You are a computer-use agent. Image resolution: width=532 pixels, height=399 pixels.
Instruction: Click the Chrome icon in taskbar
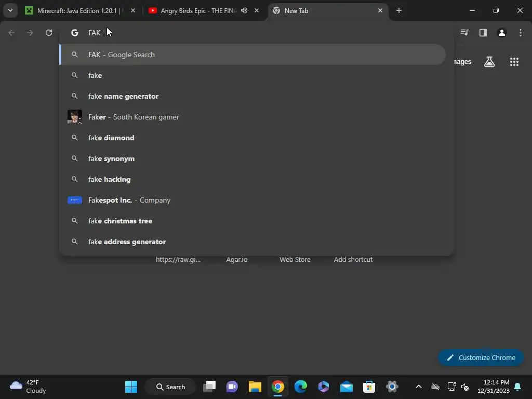(x=278, y=387)
